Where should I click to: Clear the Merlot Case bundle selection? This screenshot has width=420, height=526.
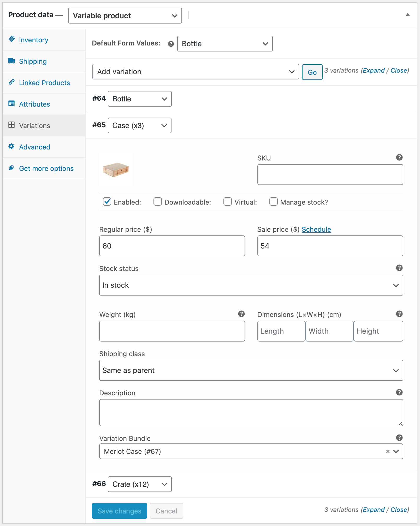pos(388,451)
